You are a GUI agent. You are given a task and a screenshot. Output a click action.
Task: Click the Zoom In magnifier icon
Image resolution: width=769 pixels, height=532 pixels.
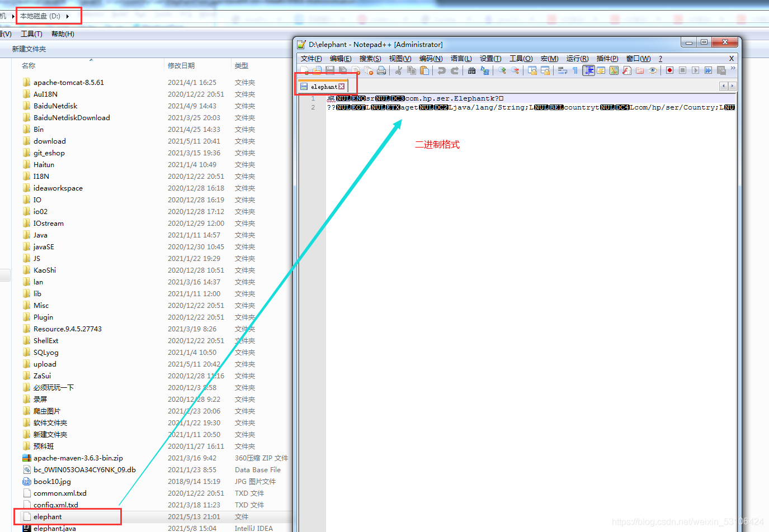coord(502,70)
